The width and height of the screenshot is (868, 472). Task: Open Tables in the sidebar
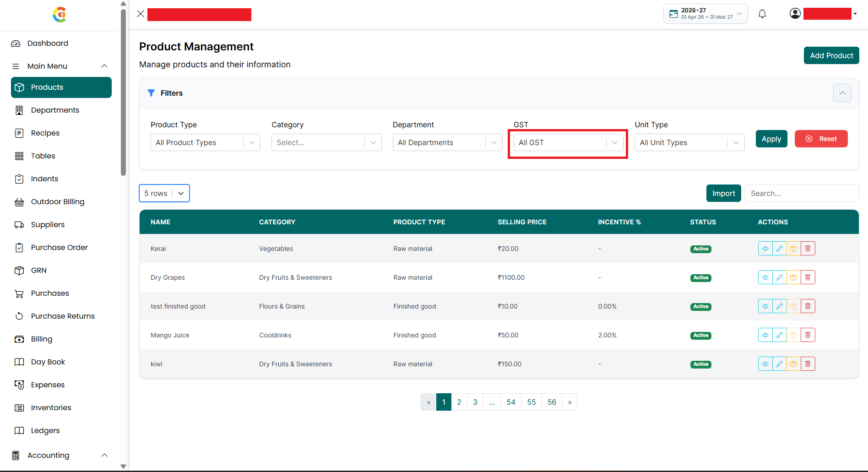pyautogui.click(x=61, y=156)
